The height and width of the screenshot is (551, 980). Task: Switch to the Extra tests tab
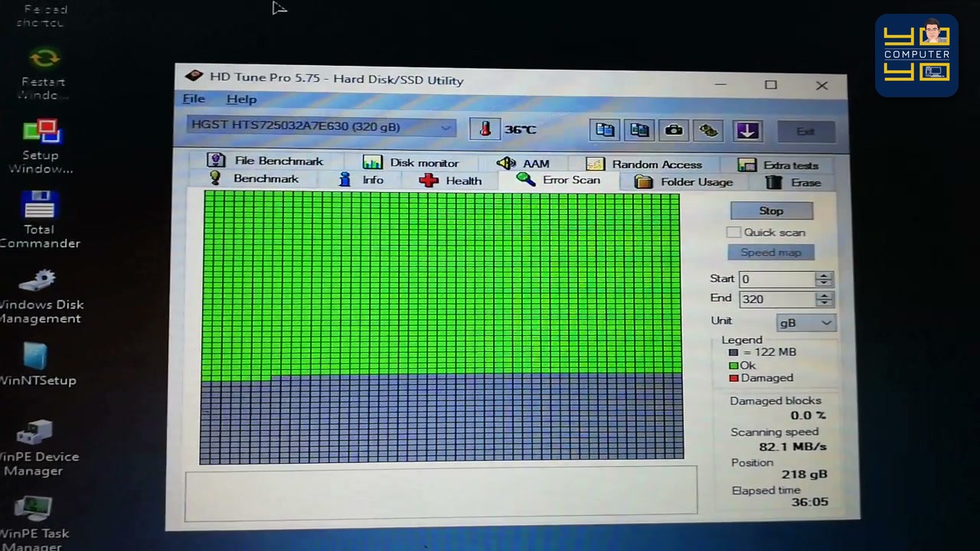779,165
